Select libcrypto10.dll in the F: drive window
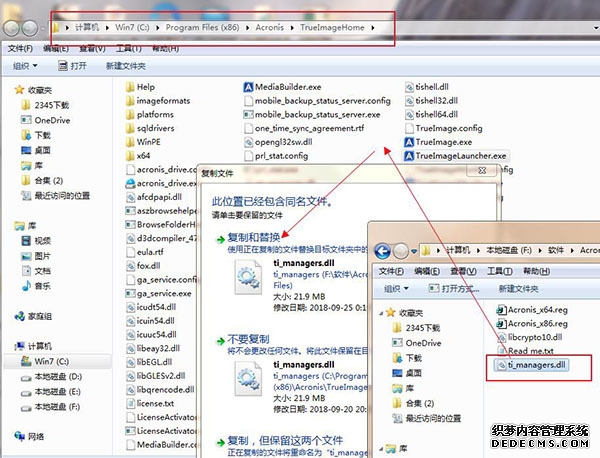600x458 pixels. 530,337
